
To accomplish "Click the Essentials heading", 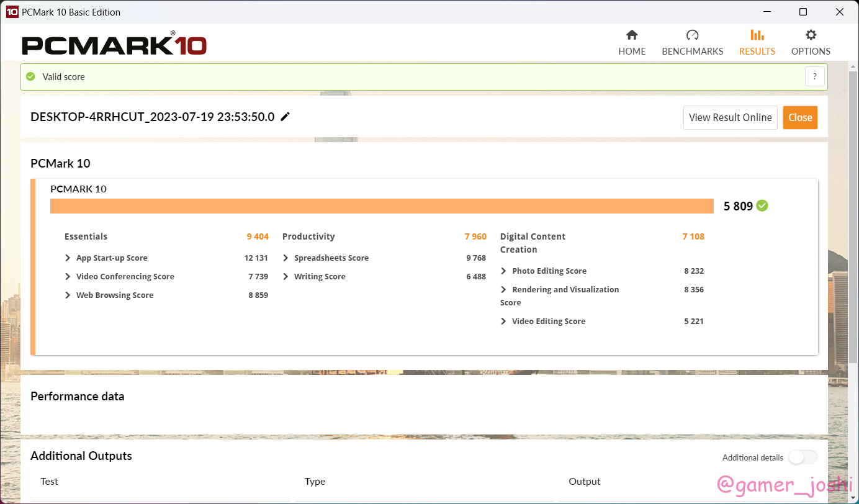I will pyautogui.click(x=86, y=236).
